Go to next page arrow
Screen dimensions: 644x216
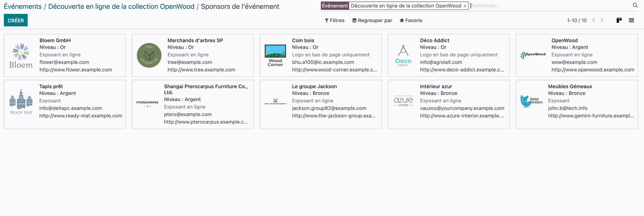coord(602,20)
